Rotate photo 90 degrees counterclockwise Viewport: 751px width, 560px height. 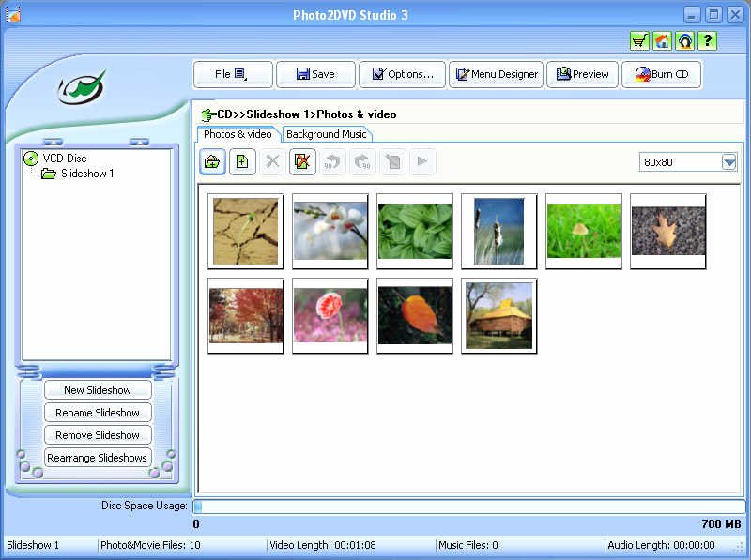point(332,161)
